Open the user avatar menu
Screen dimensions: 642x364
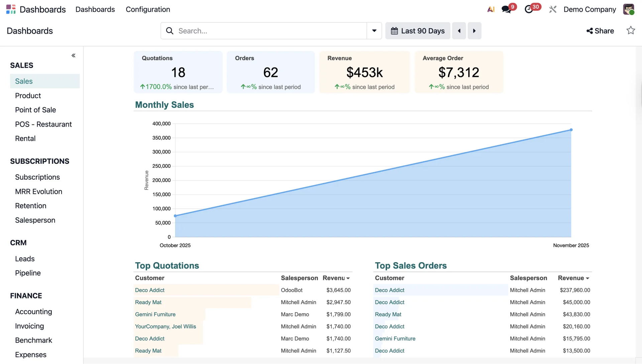(x=628, y=9)
